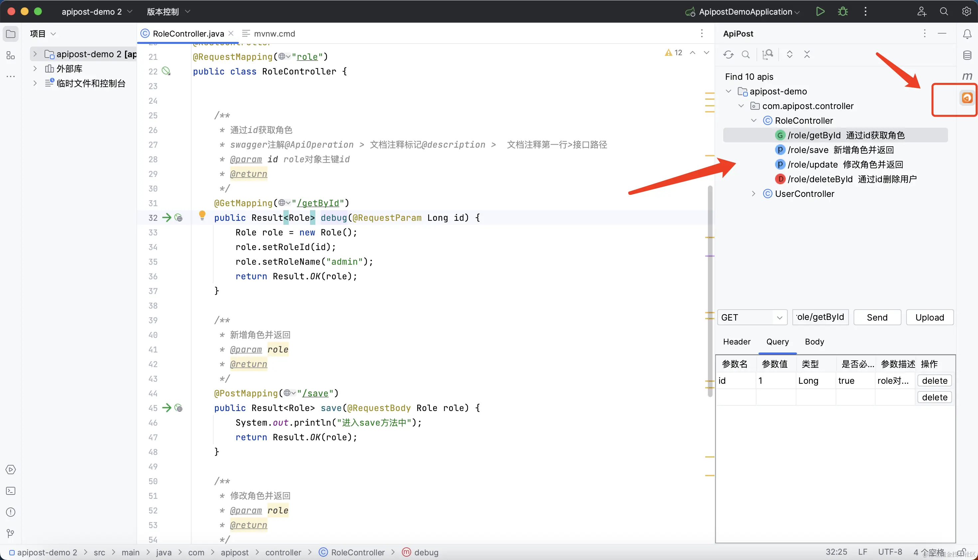978x560 pixels.
Task: Click the intention lightbulb on line 32
Action: tap(202, 215)
